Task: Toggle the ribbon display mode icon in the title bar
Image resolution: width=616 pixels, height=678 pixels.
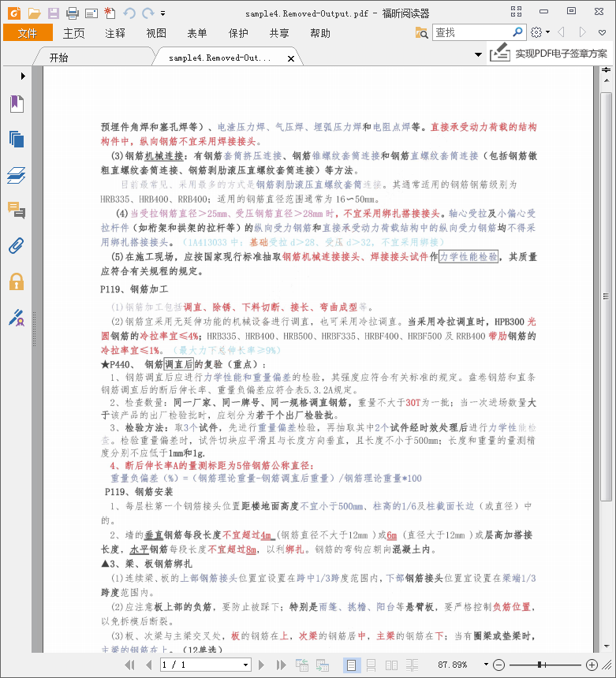Action: pos(516,11)
